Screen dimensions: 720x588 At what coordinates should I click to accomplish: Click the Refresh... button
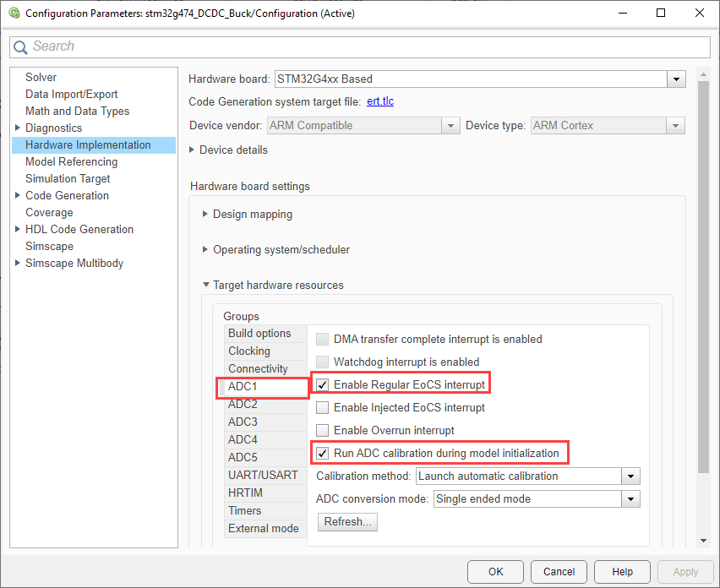pyautogui.click(x=347, y=522)
